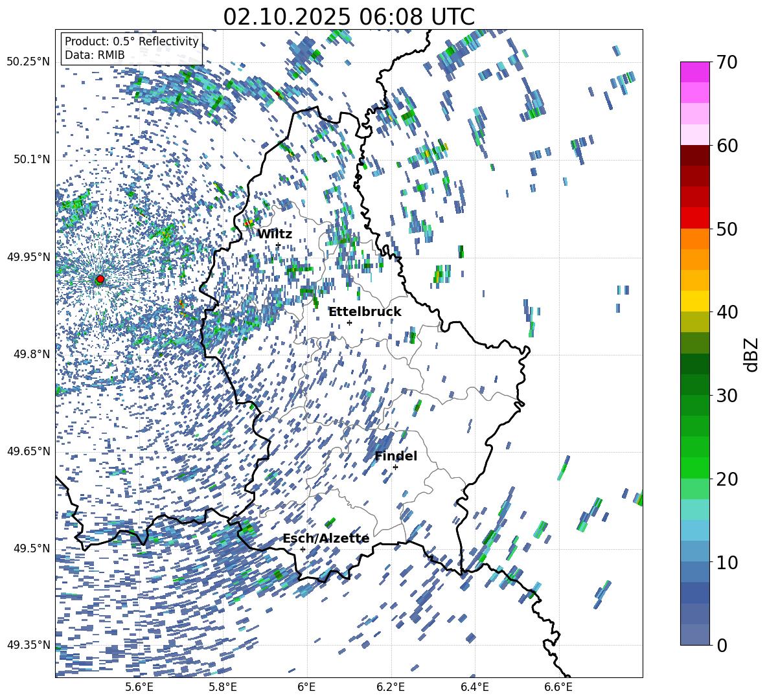This screenshot has height=700, width=767.
Task: Click the Ettelbruck cross location marker
Action: coord(349,322)
